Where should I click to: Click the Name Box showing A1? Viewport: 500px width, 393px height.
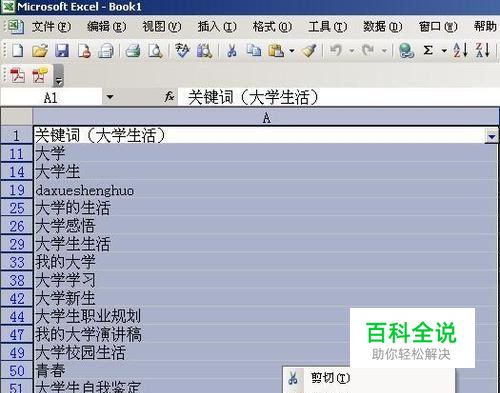pos(51,97)
